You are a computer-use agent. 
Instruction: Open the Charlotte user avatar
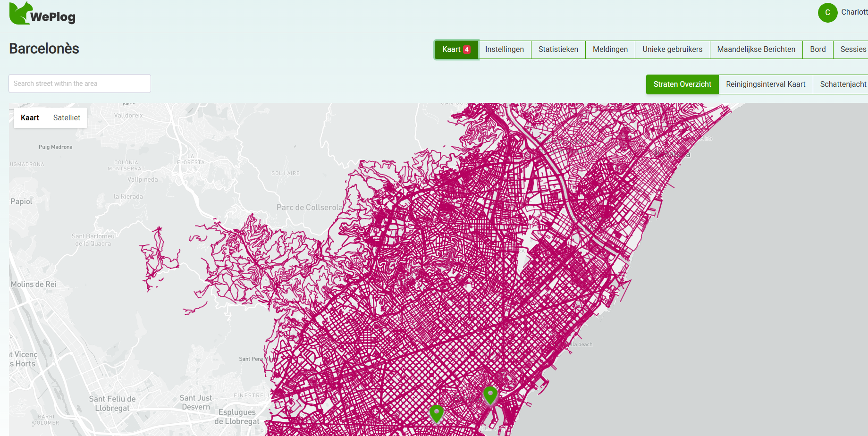tap(827, 13)
